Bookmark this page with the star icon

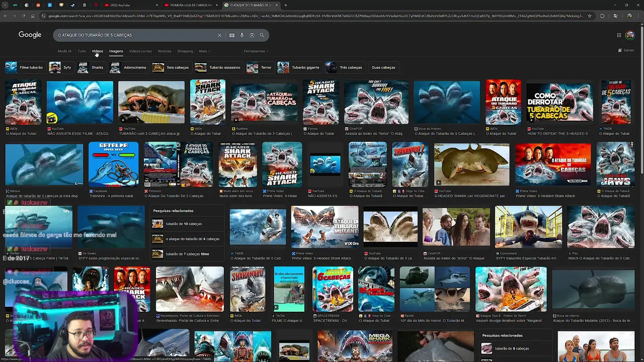tap(589, 16)
